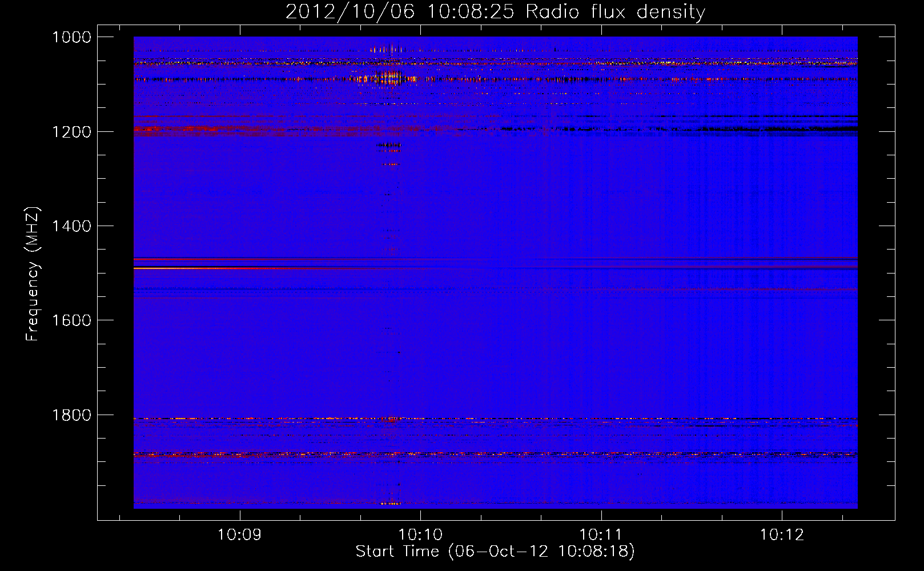924x571 pixels.
Task: Click the 'Start Time (06-Oct-12 10:08:18)' x-axis label
Action: [495, 552]
